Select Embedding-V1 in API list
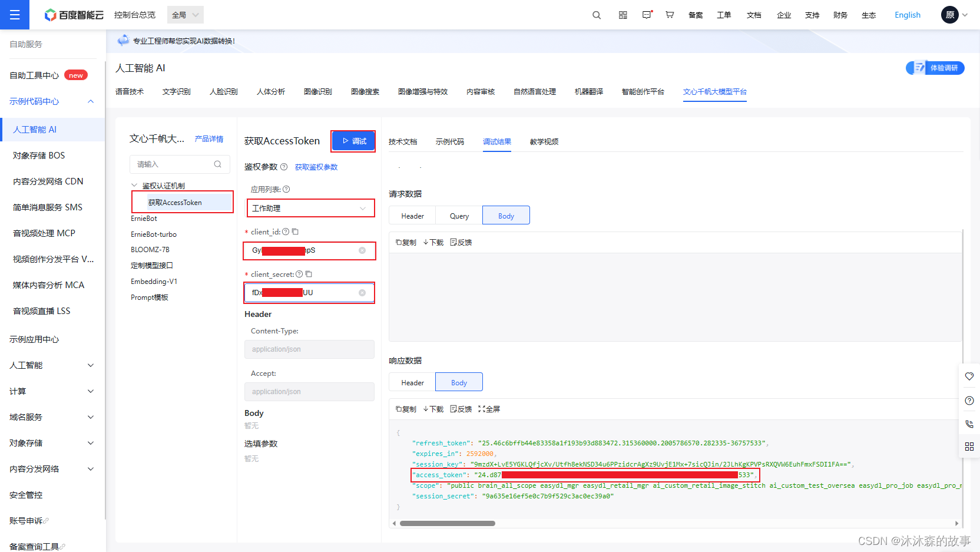Image resolution: width=980 pixels, height=552 pixels. (154, 281)
